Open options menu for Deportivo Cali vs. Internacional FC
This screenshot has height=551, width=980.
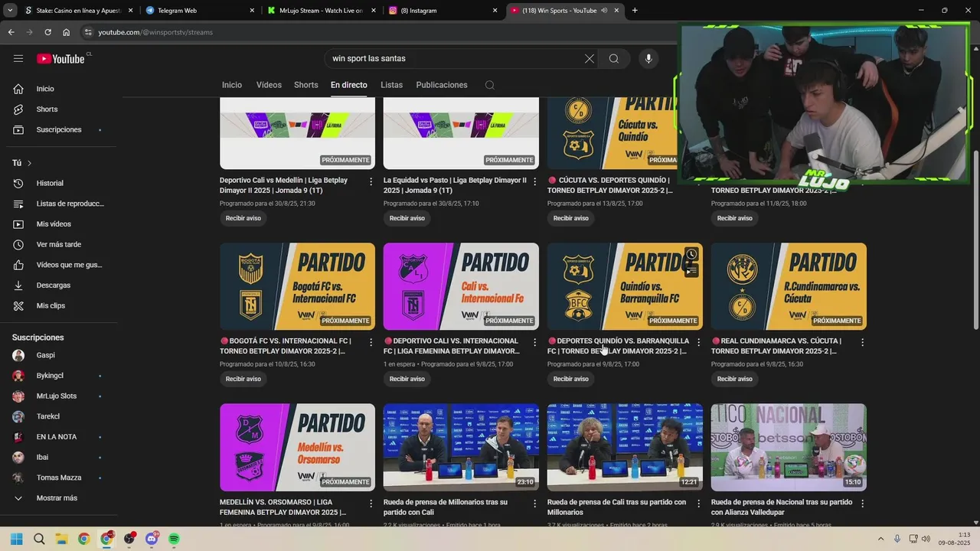click(x=535, y=342)
